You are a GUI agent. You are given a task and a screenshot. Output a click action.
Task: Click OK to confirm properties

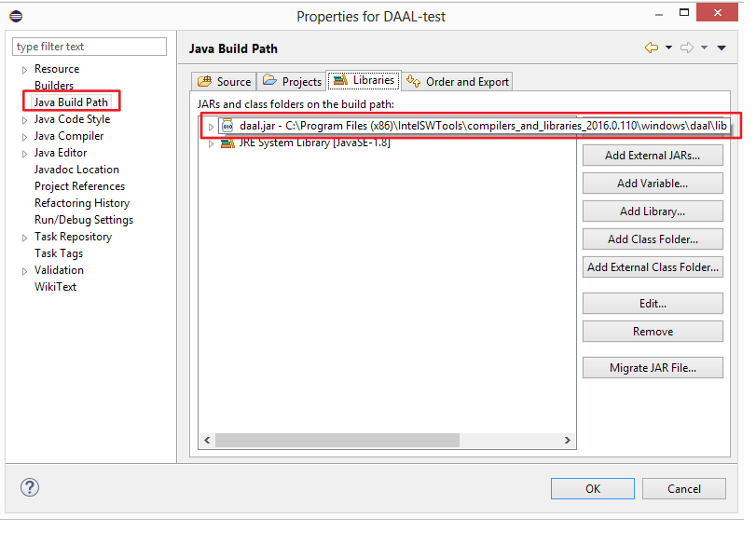[x=592, y=488]
